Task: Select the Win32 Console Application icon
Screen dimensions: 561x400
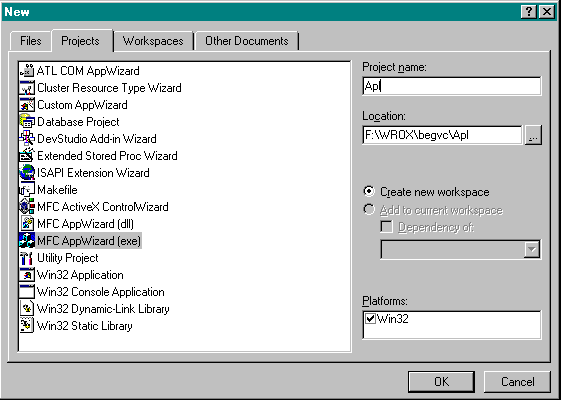Action: coord(27,292)
